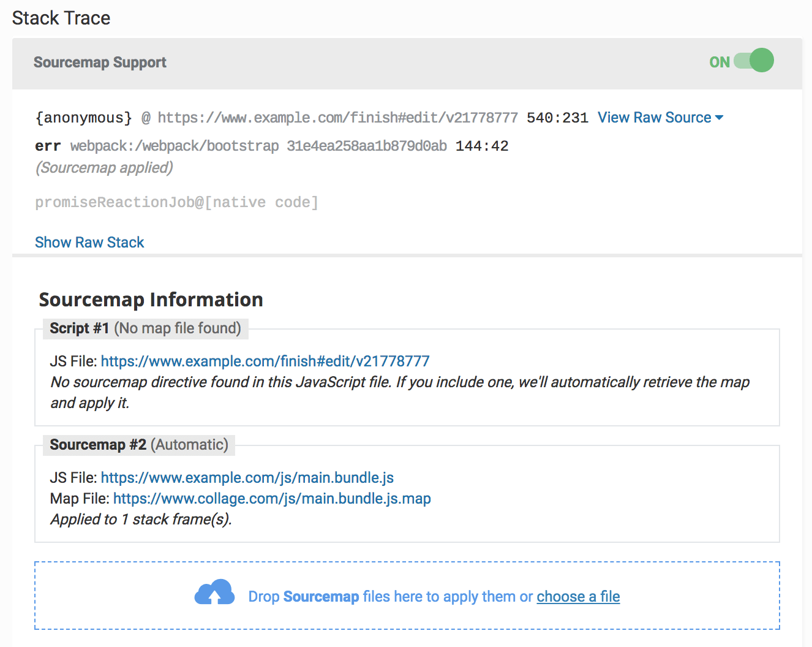Viewport: 812px width, 647px height.
Task: Open the View Raw Source dropdown
Action: coord(660,118)
